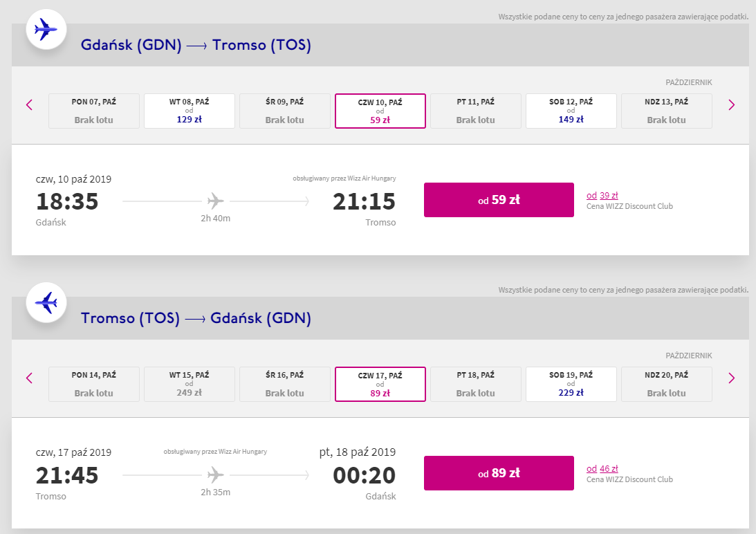This screenshot has width=756, height=534.
Task: Click the outbound flight plane icon
Action: click(46, 29)
